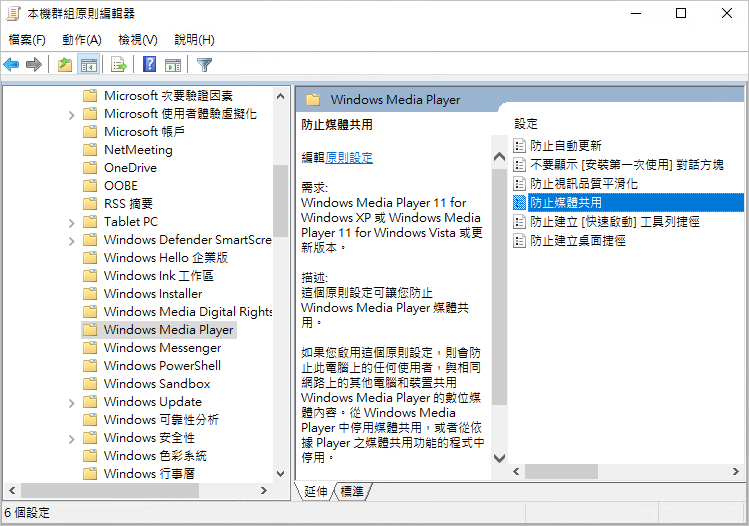Click the folder icon beside Windows Update

click(90, 402)
